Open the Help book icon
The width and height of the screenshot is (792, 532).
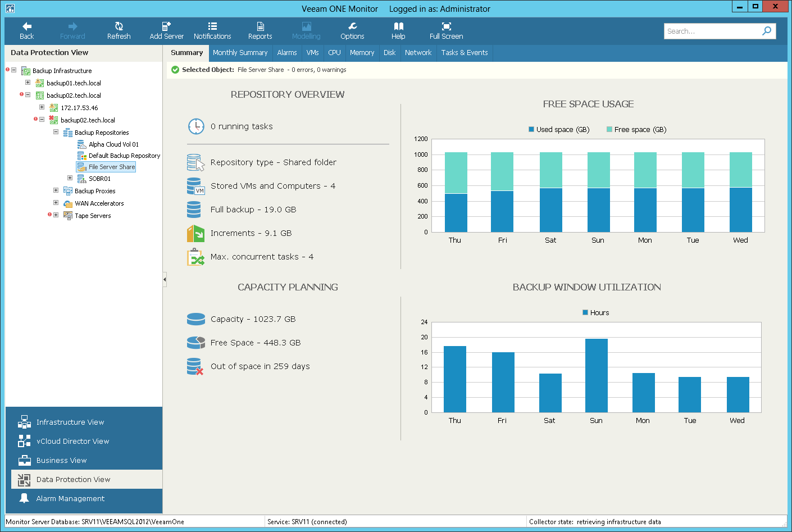[398, 26]
